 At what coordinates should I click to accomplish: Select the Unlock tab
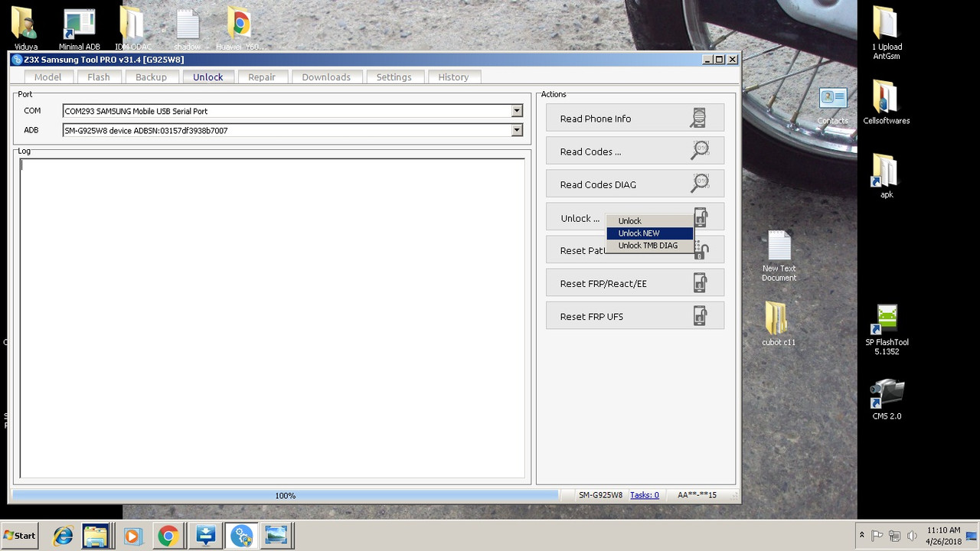tap(207, 77)
